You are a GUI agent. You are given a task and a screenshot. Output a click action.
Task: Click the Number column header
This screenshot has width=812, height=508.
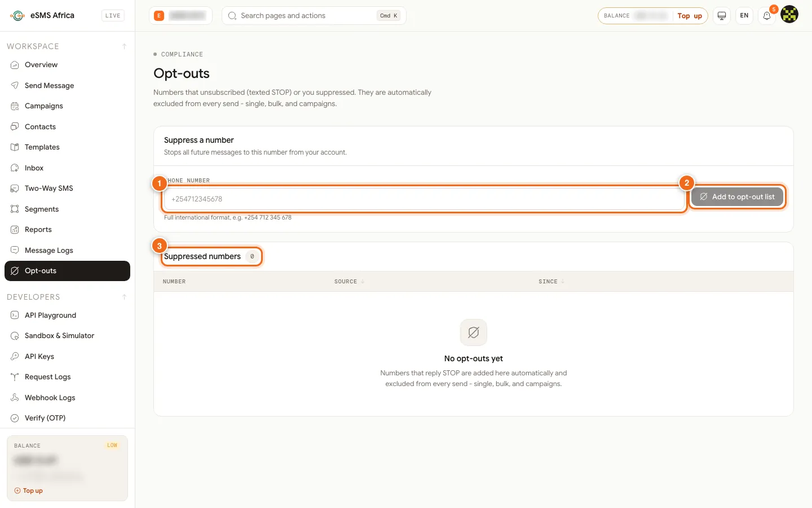coord(174,282)
